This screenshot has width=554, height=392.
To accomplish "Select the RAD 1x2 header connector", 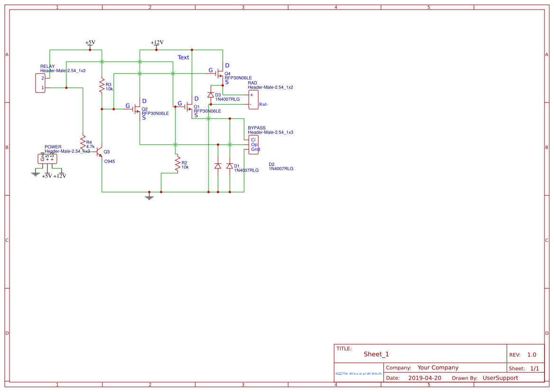I will tap(254, 100).
